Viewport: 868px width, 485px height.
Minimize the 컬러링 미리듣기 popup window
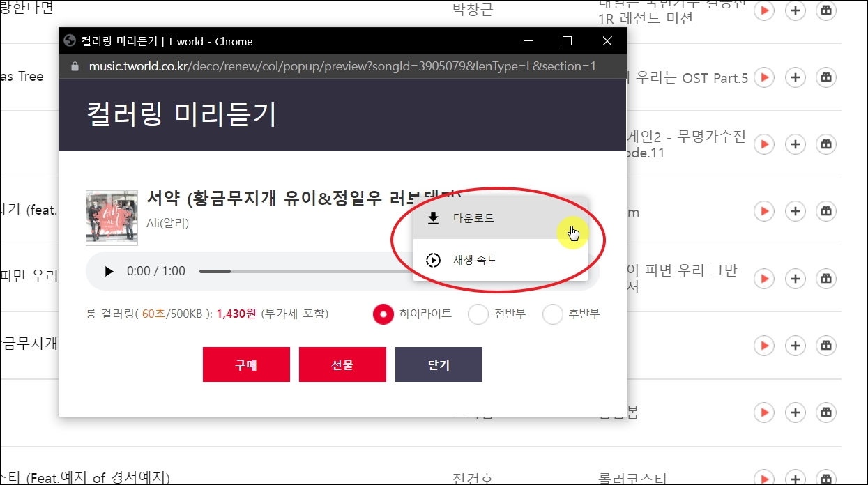528,41
